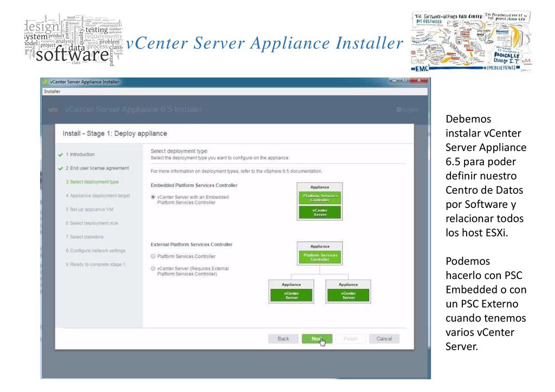Cancel the appliance deployment wizard
The height and width of the screenshot is (392, 555).
point(384,338)
